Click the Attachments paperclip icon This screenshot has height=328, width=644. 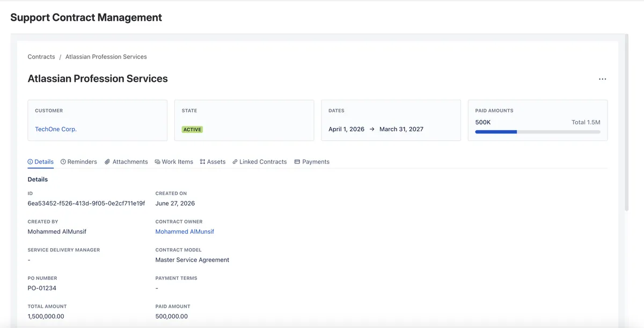pyautogui.click(x=107, y=162)
